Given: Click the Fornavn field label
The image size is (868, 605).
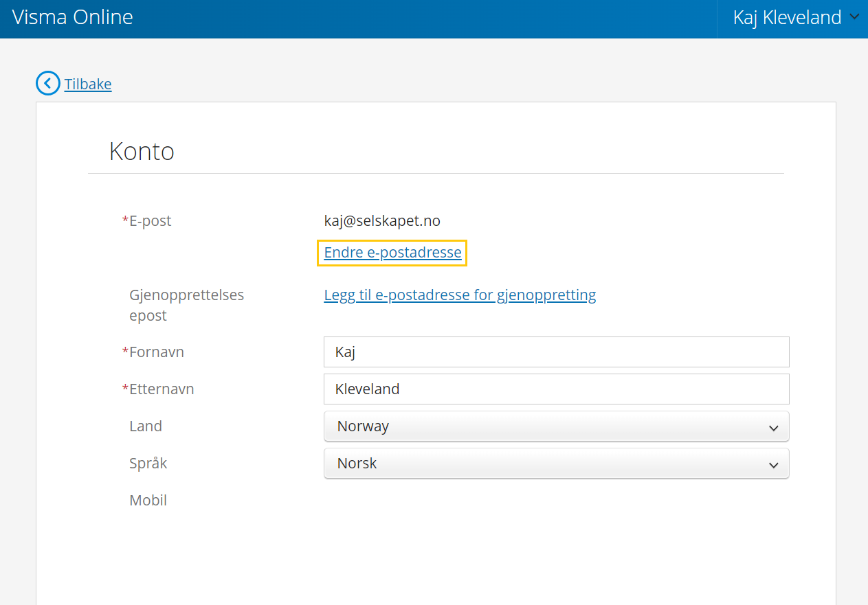Looking at the screenshot, I should tap(156, 352).
